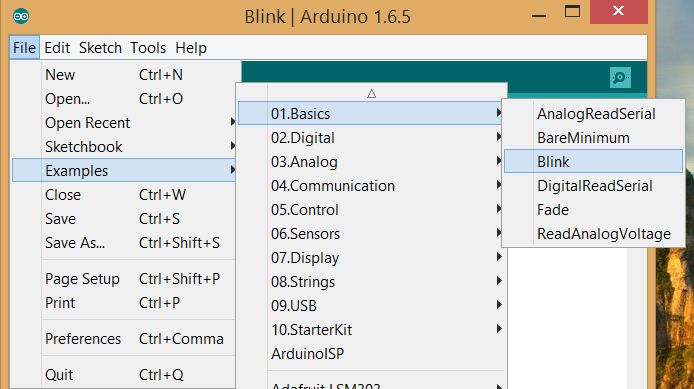Expand the 08.Strings examples submenu
The width and height of the screenshot is (694, 389).
pos(371,281)
